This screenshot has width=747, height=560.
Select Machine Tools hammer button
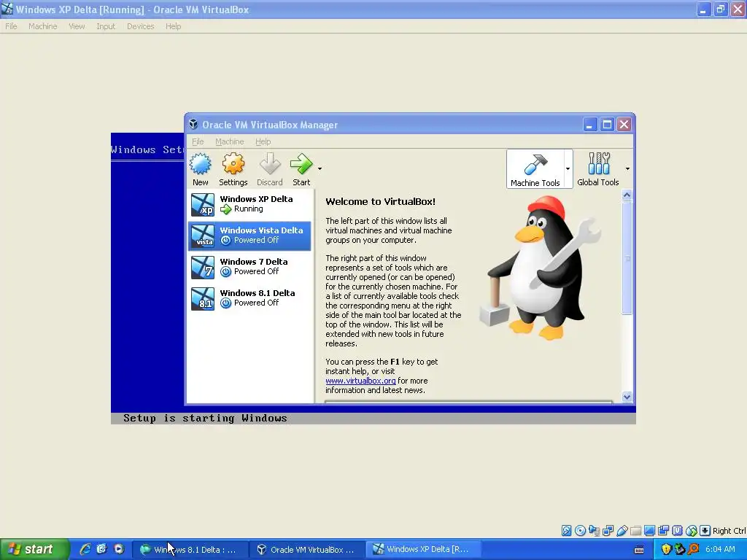[x=535, y=169]
